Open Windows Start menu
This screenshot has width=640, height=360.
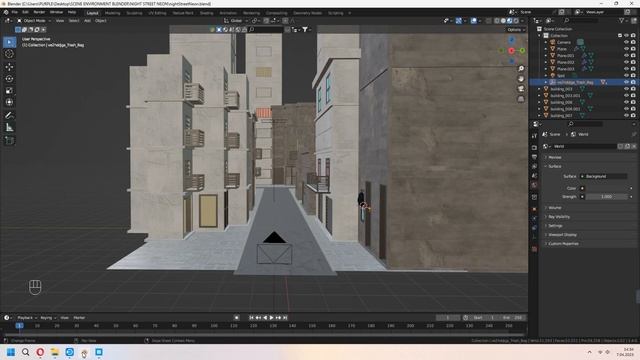coord(11,352)
